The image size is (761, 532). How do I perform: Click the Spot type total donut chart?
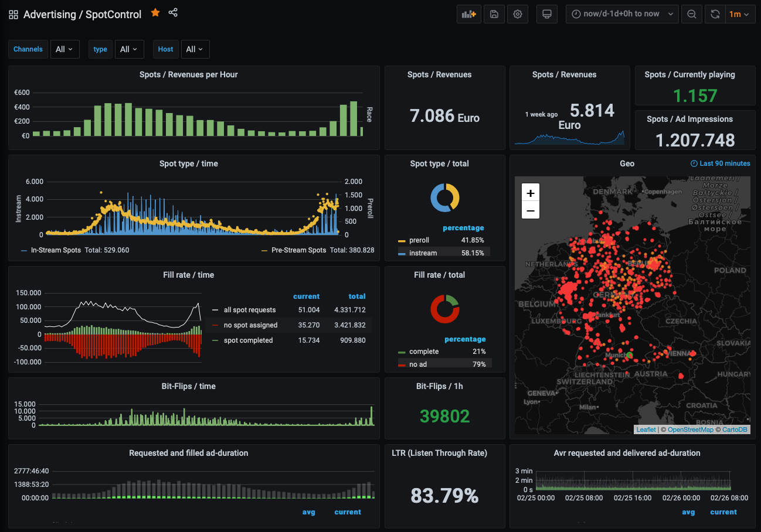click(445, 197)
